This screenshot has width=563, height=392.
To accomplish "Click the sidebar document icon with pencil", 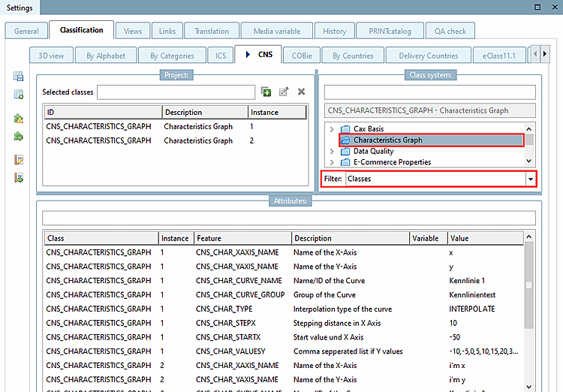I will point(19,160).
